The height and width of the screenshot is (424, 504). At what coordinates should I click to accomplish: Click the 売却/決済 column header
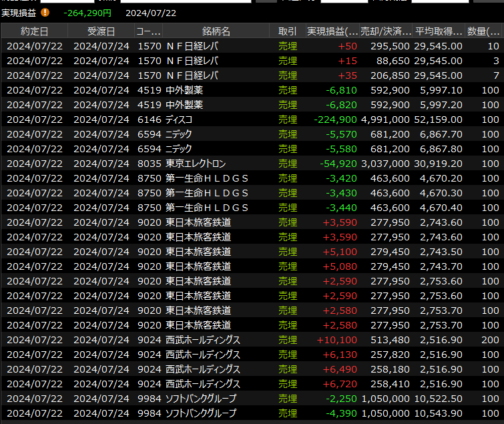386,31
